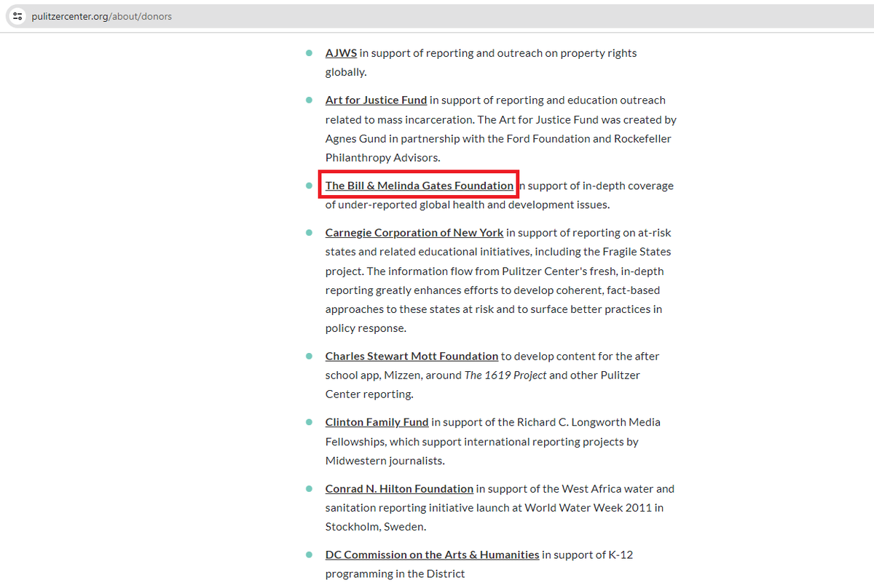The width and height of the screenshot is (874, 588).
Task: Open the Charles Stewart Mott Foundation link
Action: (x=412, y=357)
